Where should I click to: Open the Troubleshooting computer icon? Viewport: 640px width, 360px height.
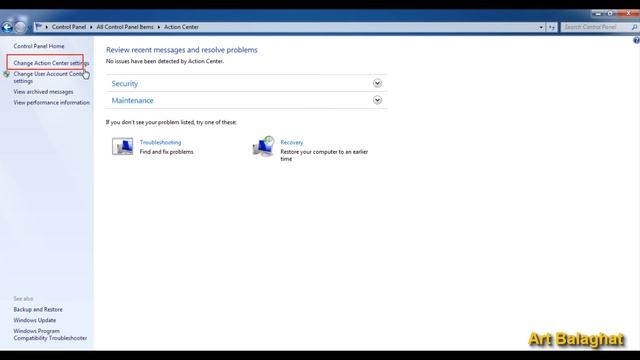pyautogui.click(x=122, y=146)
